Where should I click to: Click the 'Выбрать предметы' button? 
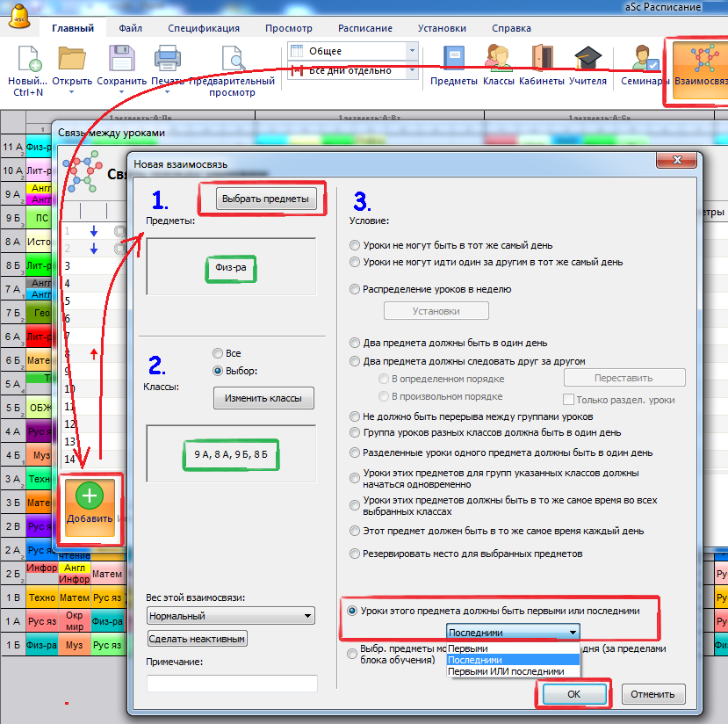point(264,199)
